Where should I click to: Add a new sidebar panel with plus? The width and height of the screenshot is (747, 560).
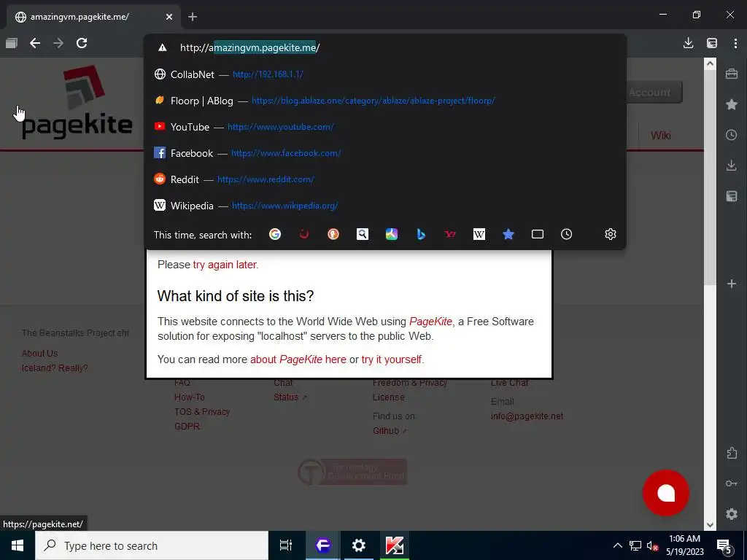point(732,284)
